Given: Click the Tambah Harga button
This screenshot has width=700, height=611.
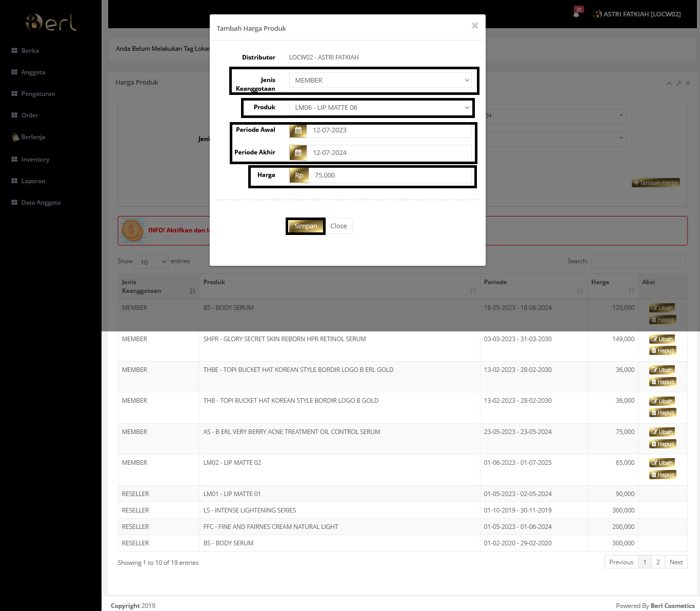Looking at the screenshot, I should (655, 183).
